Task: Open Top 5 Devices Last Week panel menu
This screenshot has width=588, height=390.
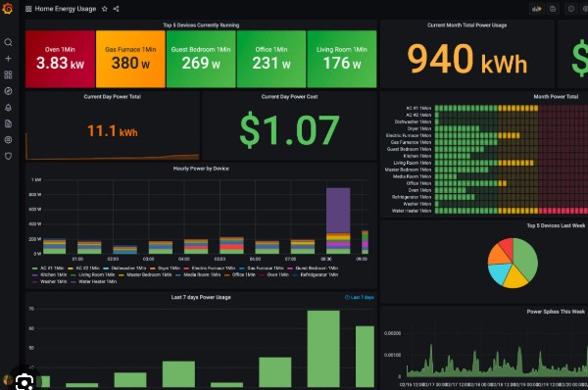Action: click(x=556, y=225)
